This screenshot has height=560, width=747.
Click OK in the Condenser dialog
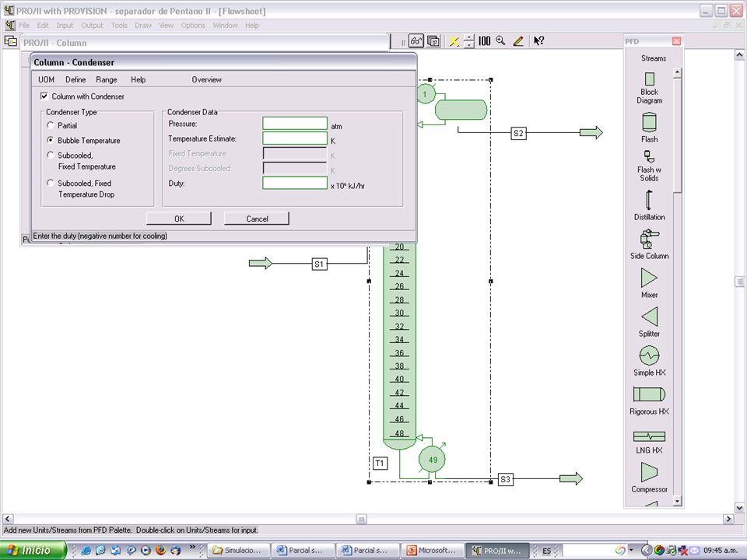(x=179, y=219)
